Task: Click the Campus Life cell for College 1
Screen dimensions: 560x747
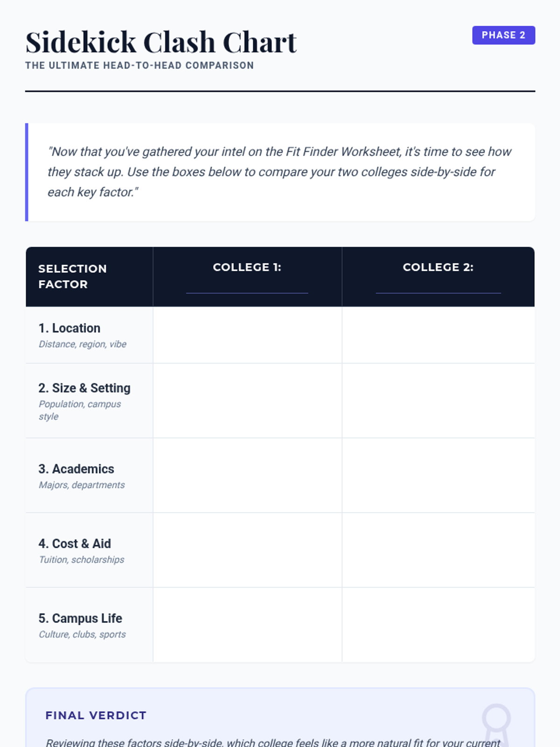Action: tap(247, 625)
